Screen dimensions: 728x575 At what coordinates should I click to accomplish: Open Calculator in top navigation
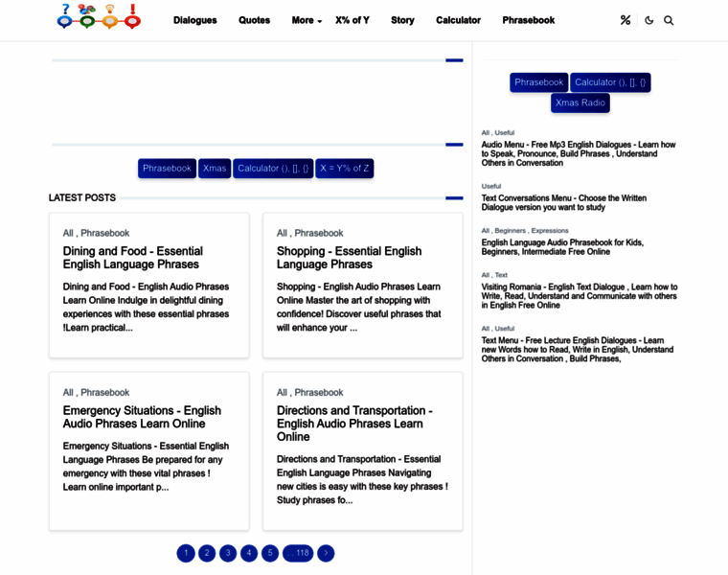[458, 20]
